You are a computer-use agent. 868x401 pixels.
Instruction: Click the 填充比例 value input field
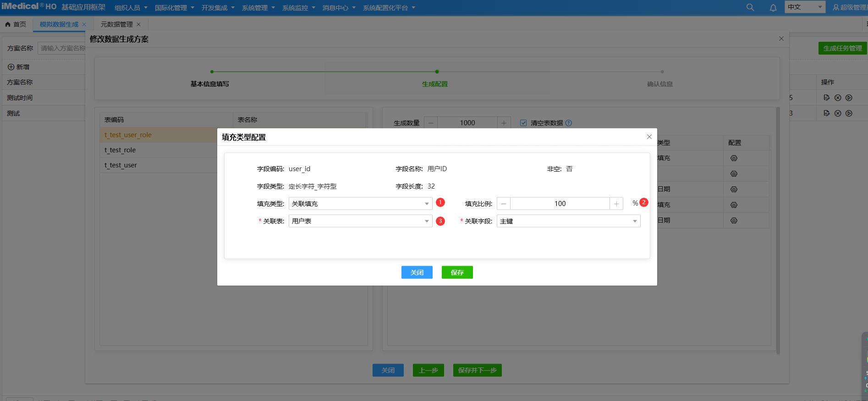point(560,204)
